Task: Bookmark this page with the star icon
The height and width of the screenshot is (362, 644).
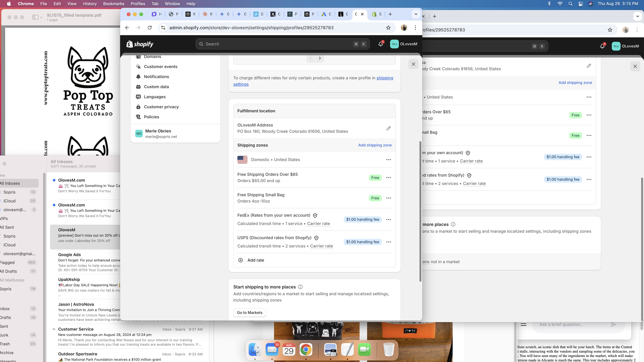Action: (x=388, y=28)
